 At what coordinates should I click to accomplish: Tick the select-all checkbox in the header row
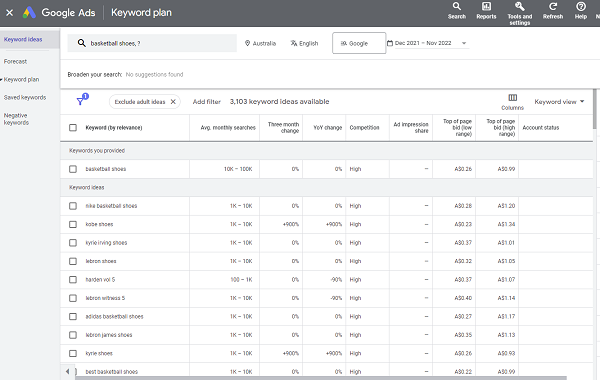click(x=73, y=127)
